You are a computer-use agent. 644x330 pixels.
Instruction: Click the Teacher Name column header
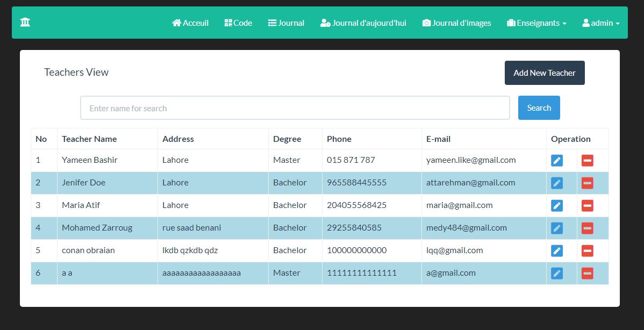pos(89,139)
